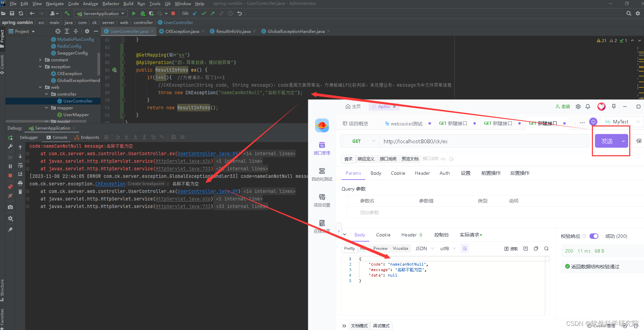Screen dimensions: 644x330
Task: Click 添加参数 to add a query parameter
Action: click(369, 212)
